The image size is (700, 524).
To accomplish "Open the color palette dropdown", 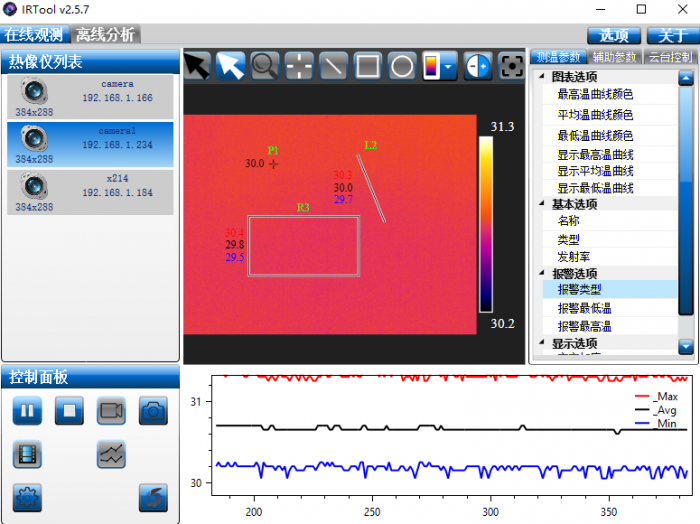I will (440, 67).
